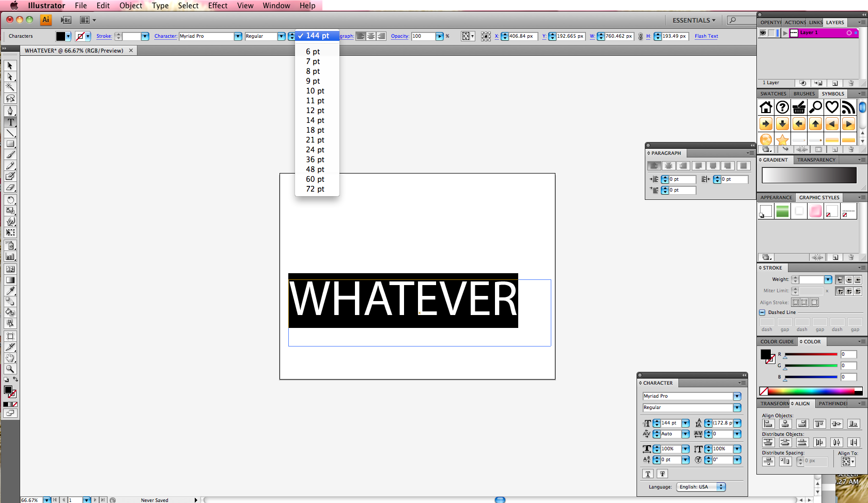
Task: Select the Selection tool arrow
Action: 10,66
